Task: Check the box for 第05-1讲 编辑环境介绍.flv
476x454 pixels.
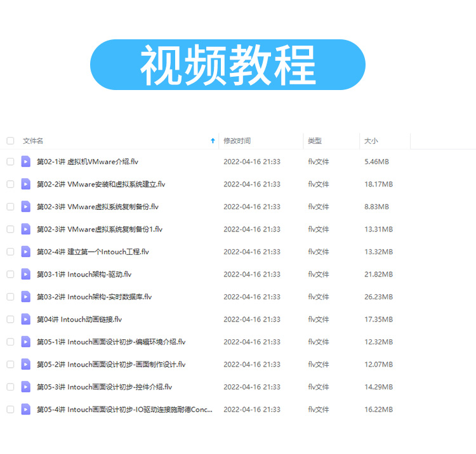Action: pyautogui.click(x=10, y=342)
